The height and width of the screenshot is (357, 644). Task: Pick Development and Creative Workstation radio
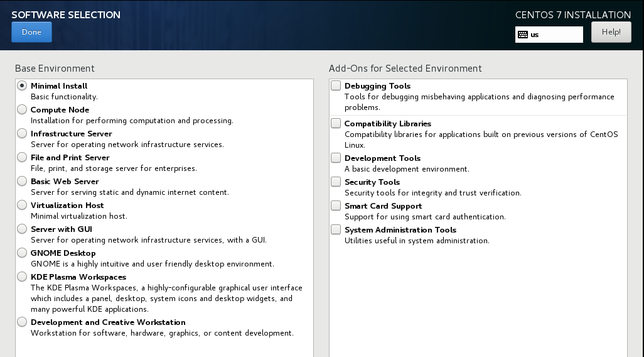pos(22,322)
